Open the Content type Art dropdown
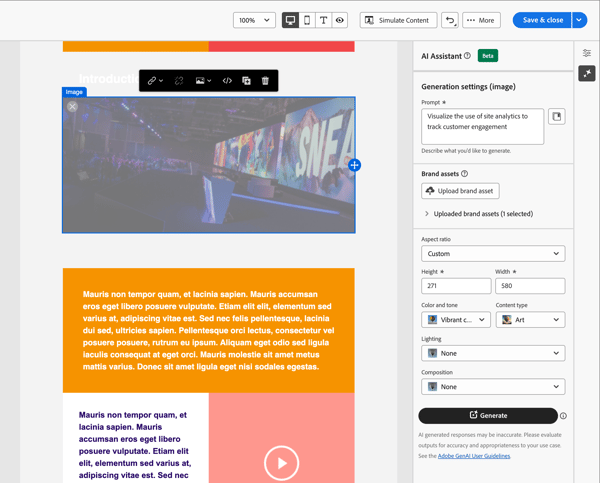Viewport: 600px width, 483px height. tap(530, 320)
